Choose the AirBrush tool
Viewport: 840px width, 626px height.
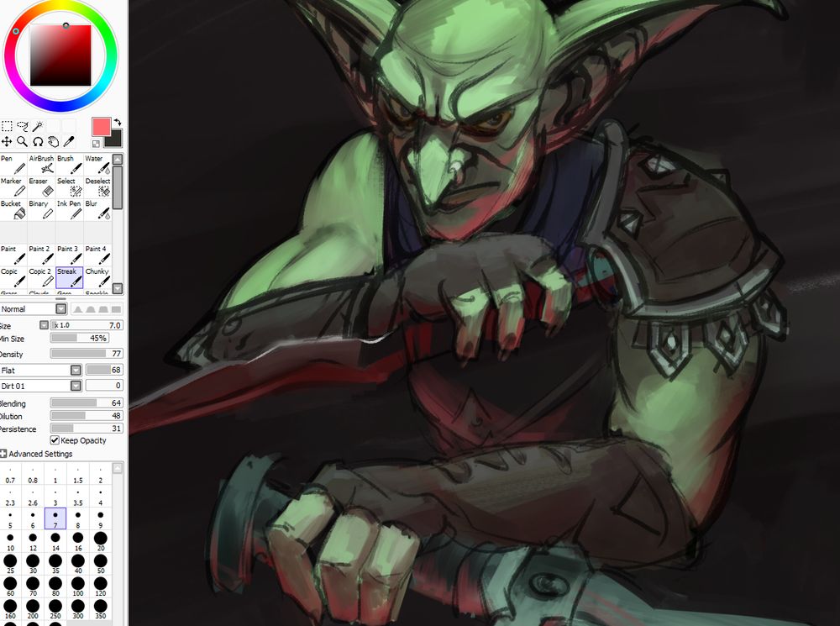41,165
